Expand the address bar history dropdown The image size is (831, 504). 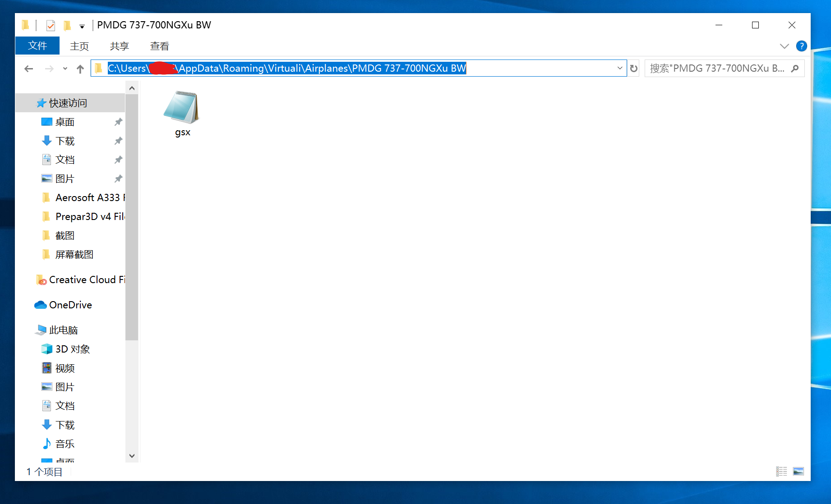(x=620, y=69)
